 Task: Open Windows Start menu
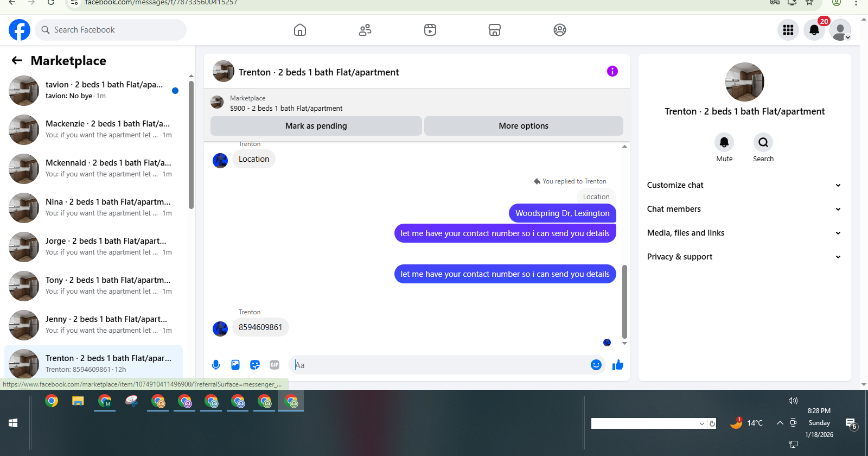[13, 423]
